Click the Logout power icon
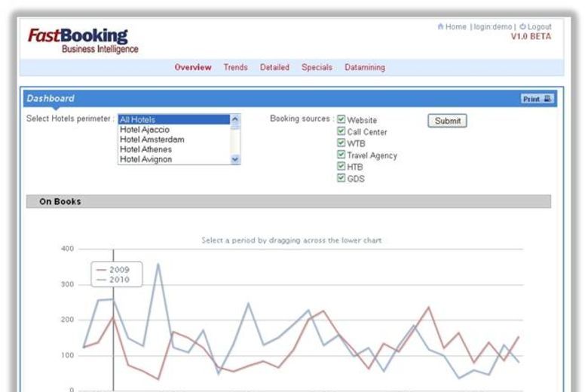The width and height of the screenshot is (588, 392). [522, 26]
